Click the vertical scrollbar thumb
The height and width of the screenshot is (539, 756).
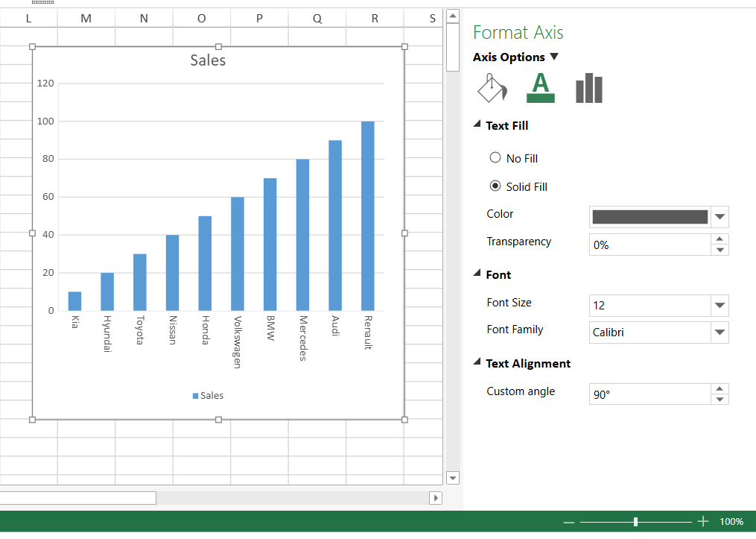pyautogui.click(x=453, y=47)
